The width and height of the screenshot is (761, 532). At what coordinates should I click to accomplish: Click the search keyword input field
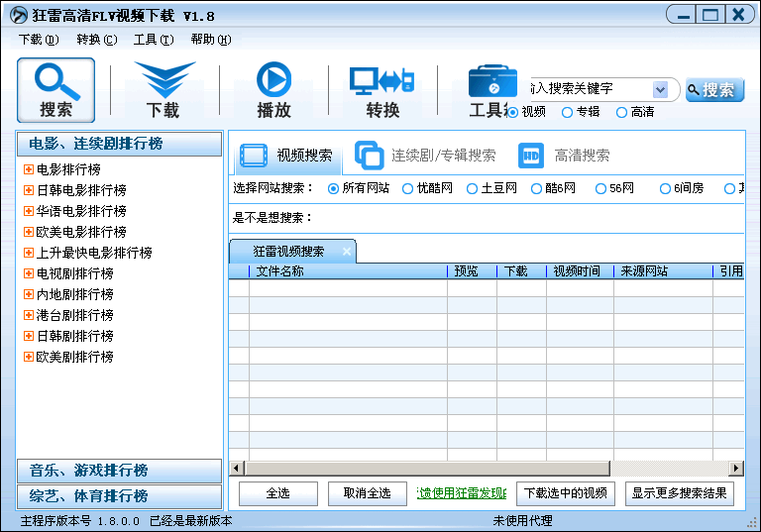(x=593, y=89)
